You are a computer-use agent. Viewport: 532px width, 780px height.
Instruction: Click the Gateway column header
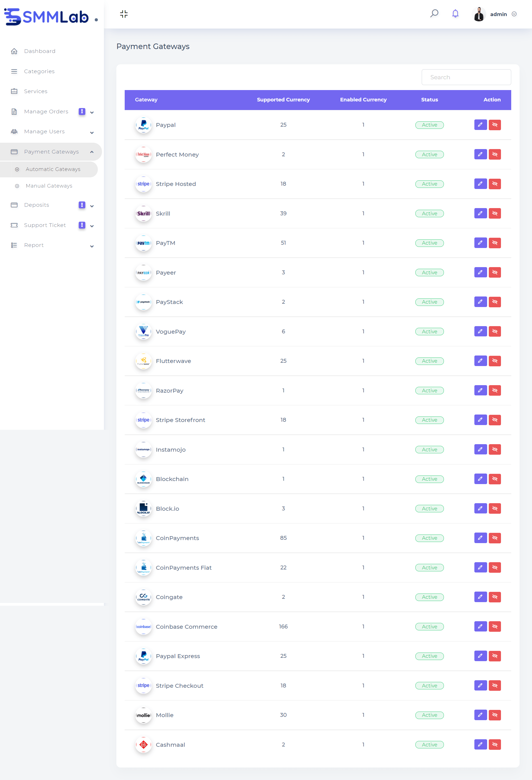click(x=146, y=100)
